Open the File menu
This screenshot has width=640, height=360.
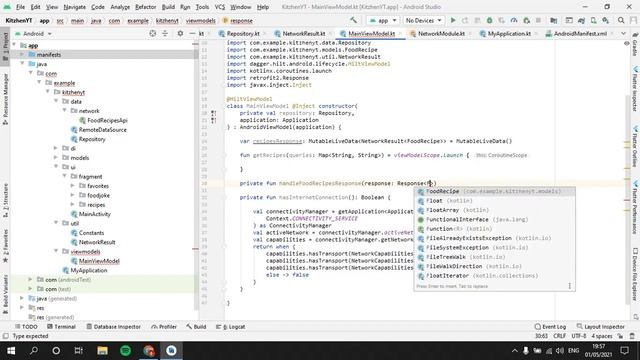[20, 7]
